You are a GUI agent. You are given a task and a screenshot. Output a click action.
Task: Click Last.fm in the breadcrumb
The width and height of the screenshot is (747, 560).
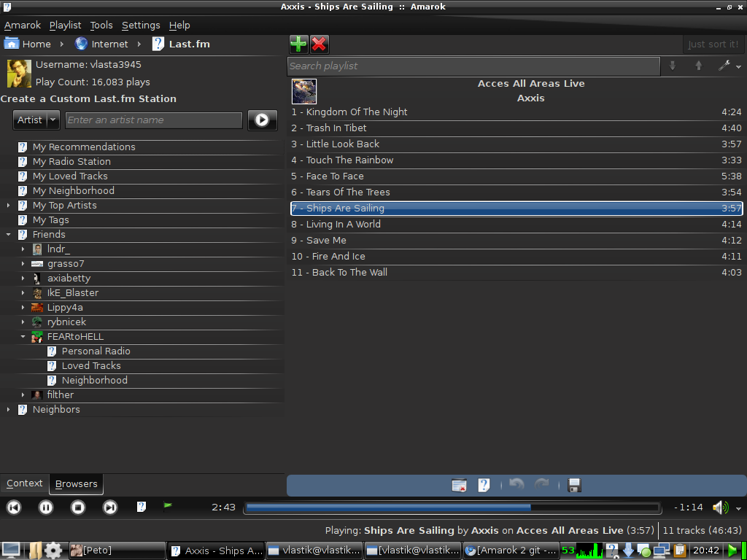click(x=190, y=44)
